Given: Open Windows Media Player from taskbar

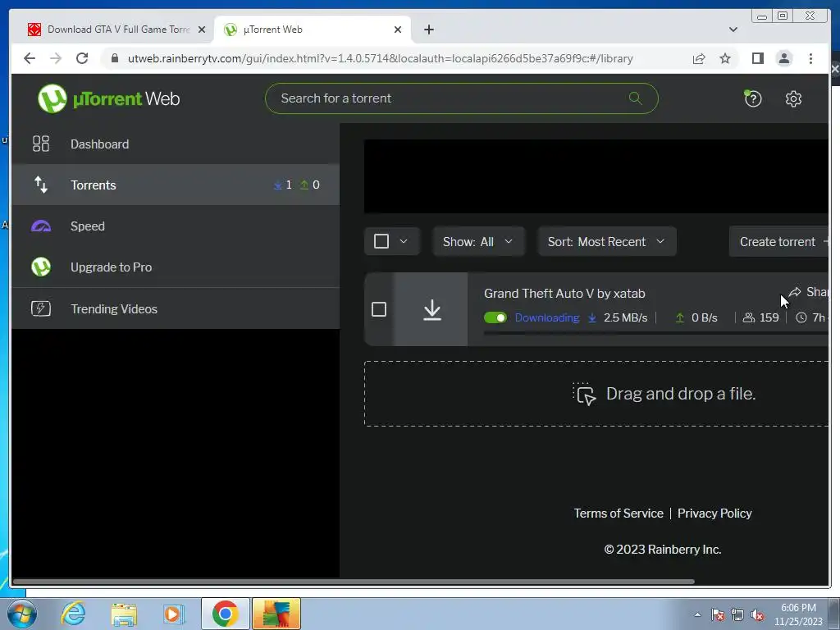Looking at the screenshot, I should coord(174,614).
